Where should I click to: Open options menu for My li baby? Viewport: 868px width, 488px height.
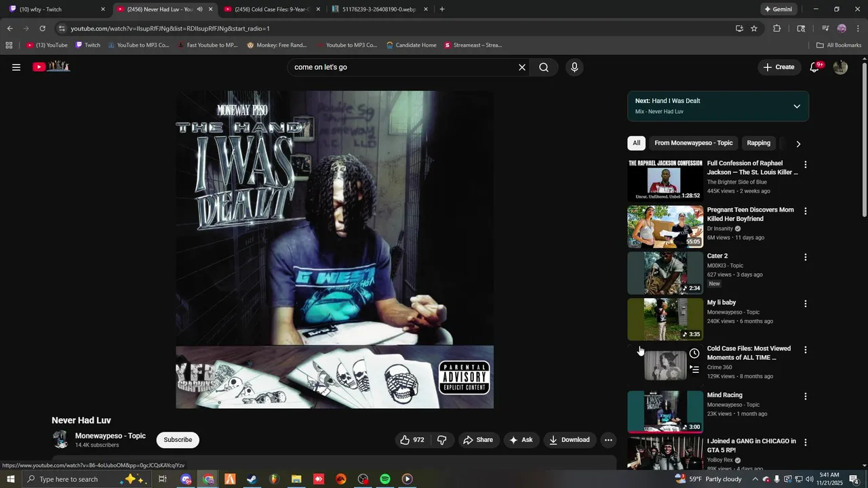click(806, 304)
